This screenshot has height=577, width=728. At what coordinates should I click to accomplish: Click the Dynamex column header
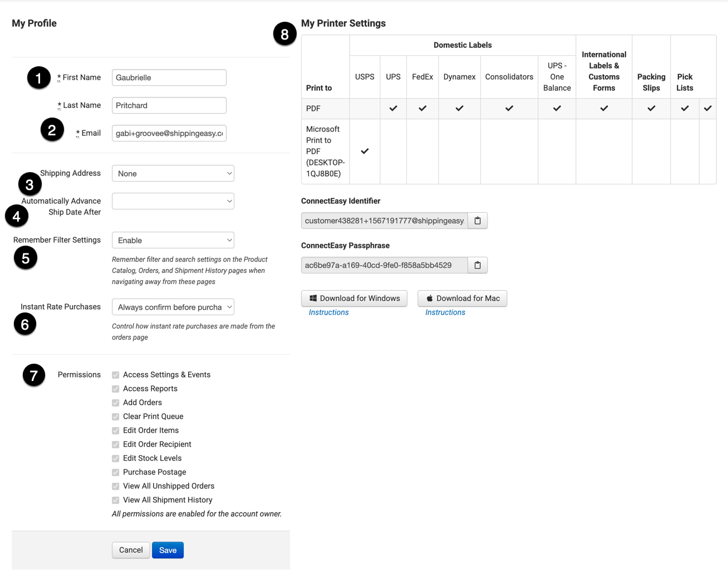pos(459,77)
